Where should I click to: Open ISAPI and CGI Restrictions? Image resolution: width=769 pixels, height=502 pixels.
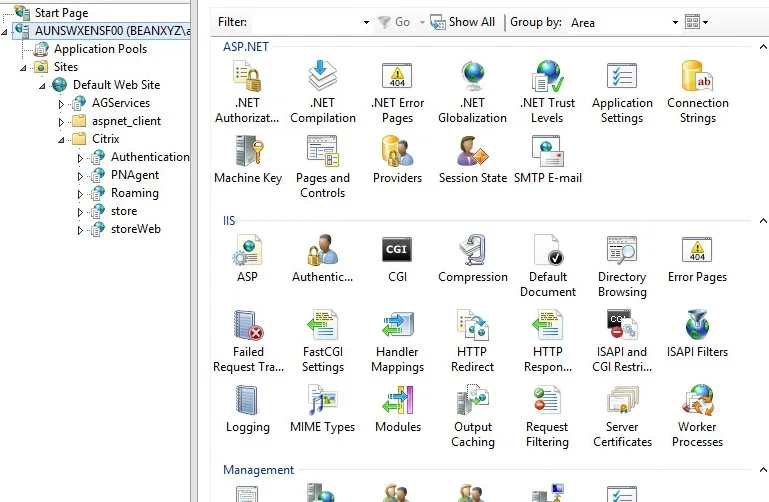[622, 341]
